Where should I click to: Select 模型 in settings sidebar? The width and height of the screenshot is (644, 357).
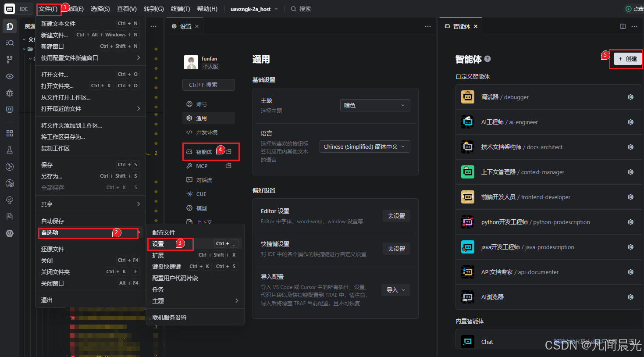pos(209,208)
